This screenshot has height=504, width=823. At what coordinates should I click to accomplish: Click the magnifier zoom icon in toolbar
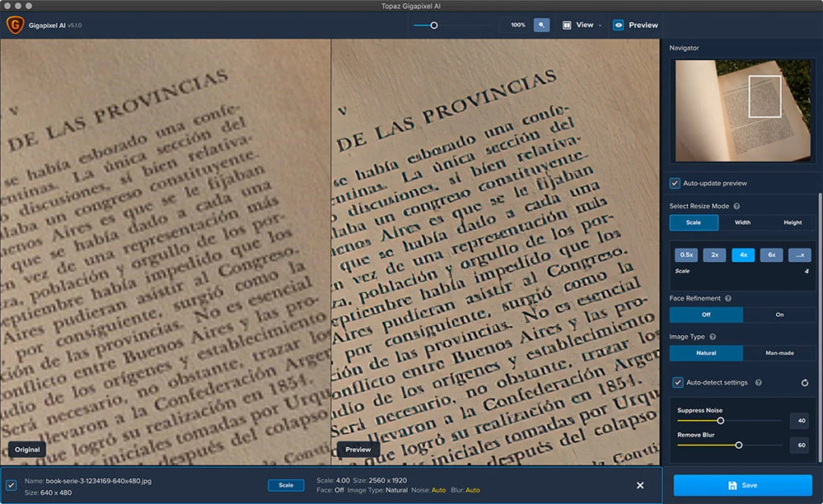pos(542,25)
